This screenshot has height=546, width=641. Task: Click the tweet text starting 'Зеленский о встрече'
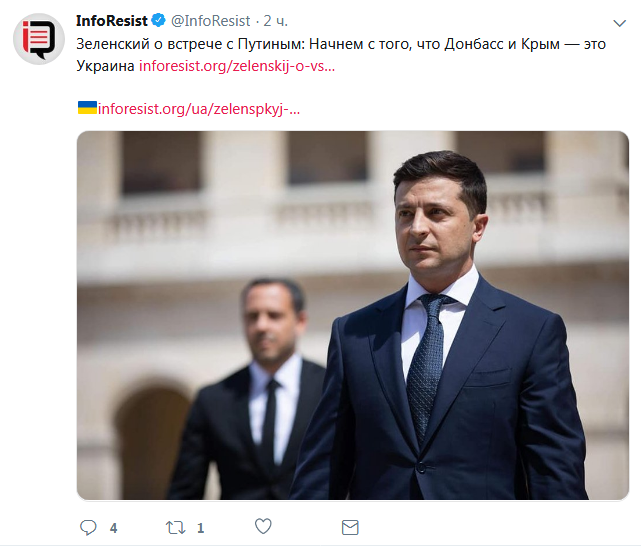(x=341, y=55)
